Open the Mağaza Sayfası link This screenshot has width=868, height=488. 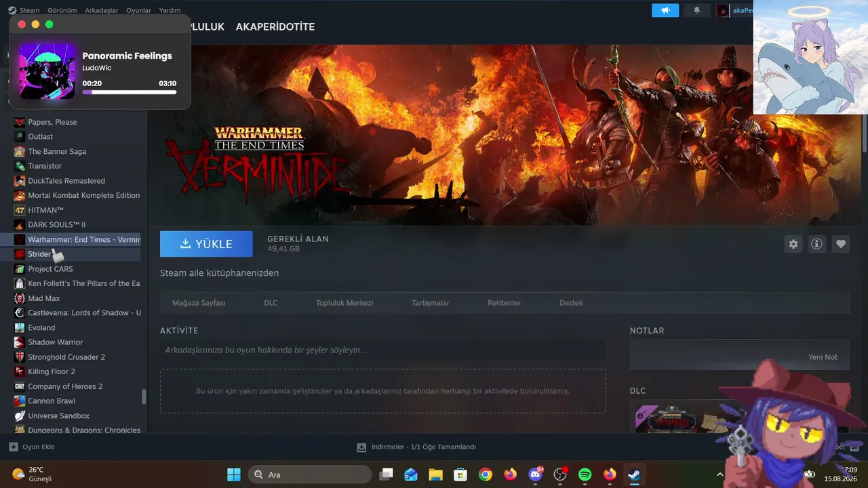(199, 303)
